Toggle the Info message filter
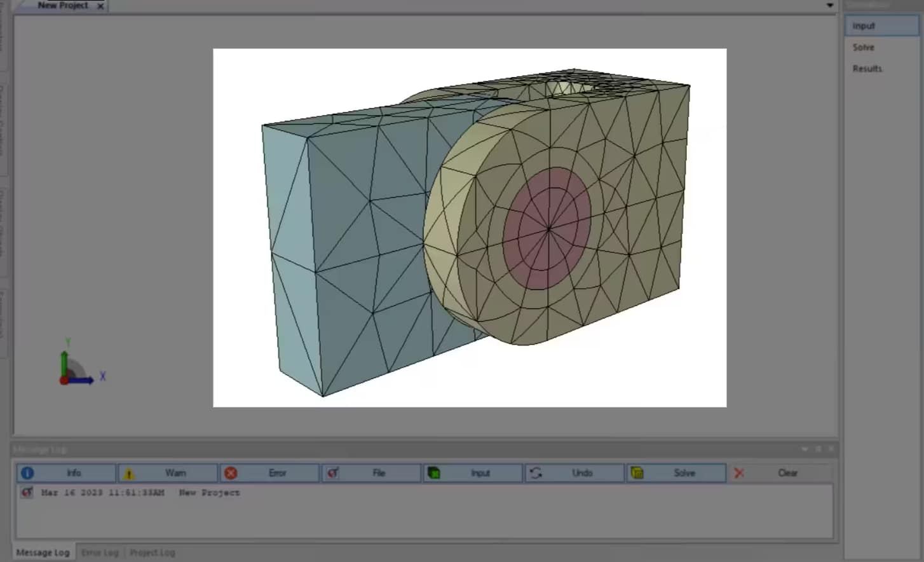924x562 pixels. (x=65, y=473)
